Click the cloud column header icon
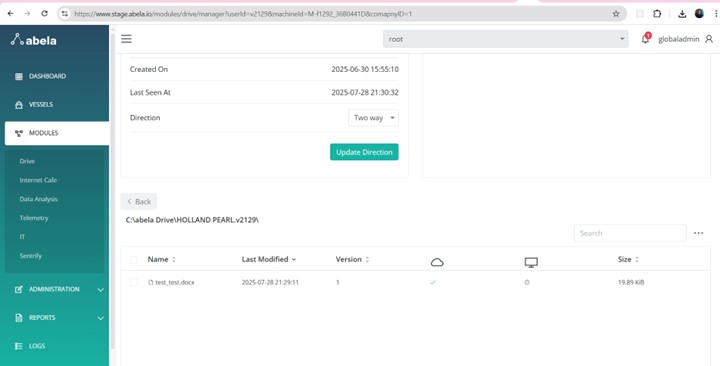This screenshot has height=366, width=720. (437, 262)
